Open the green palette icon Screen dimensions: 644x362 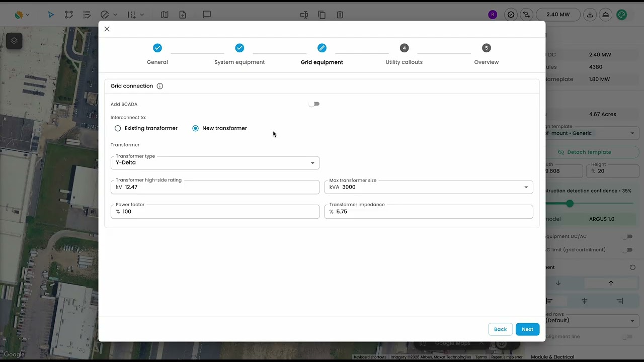click(622, 15)
